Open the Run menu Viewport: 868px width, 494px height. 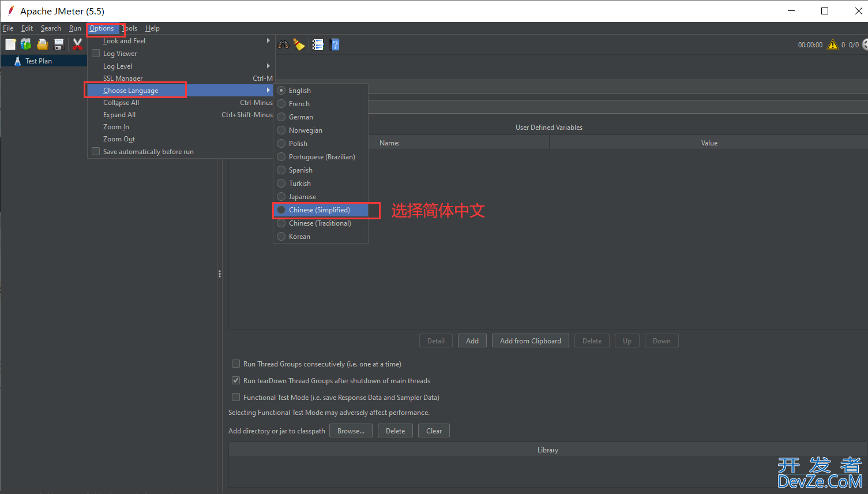tap(75, 28)
